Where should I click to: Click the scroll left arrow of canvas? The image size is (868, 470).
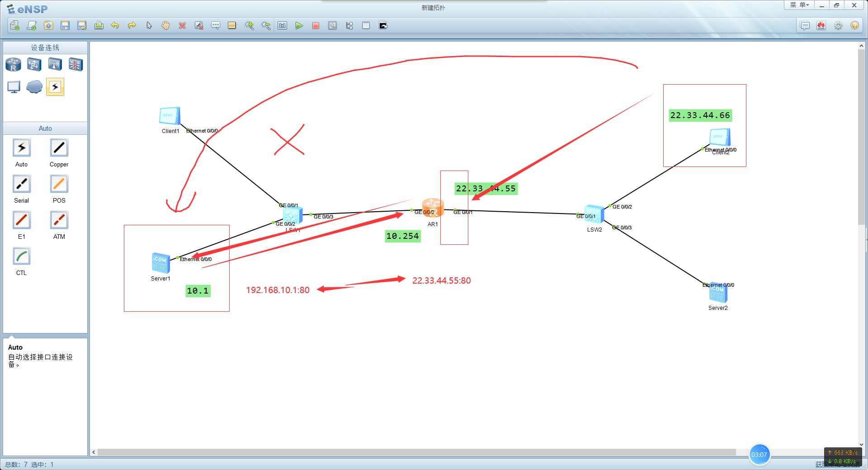pyautogui.click(x=94, y=452)
